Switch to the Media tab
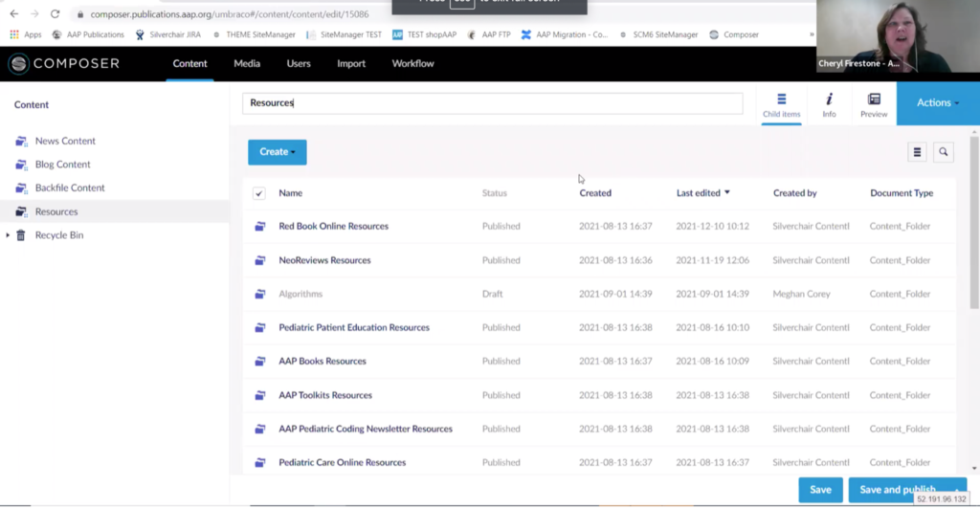980x508 pixels. click(247, 64)
